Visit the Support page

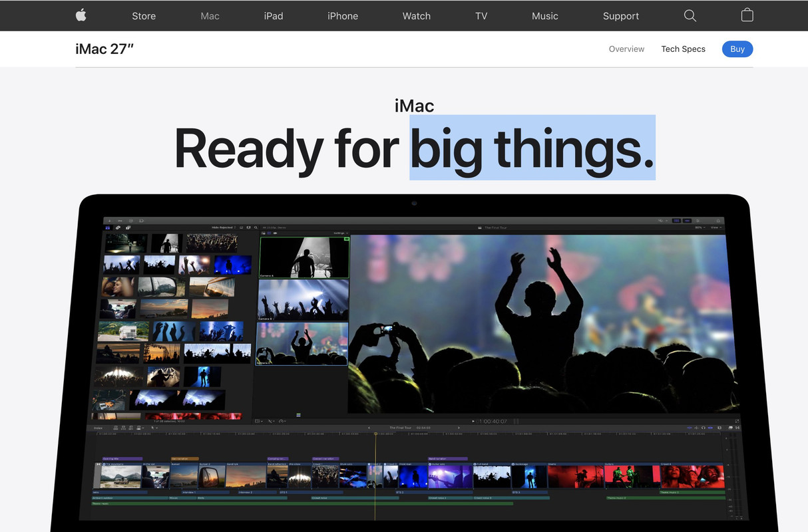[x=621, y=16]
